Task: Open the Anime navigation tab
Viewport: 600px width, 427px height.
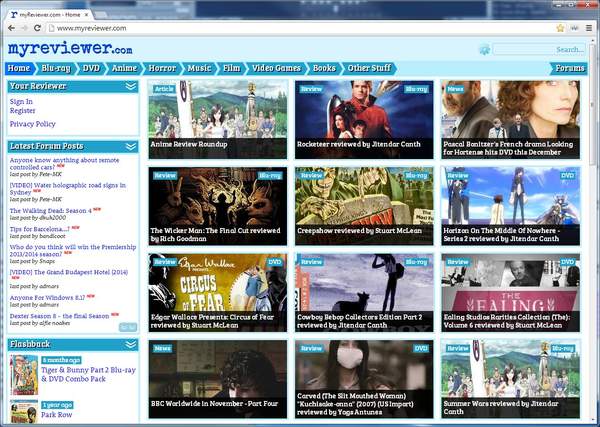Action: 124,68
